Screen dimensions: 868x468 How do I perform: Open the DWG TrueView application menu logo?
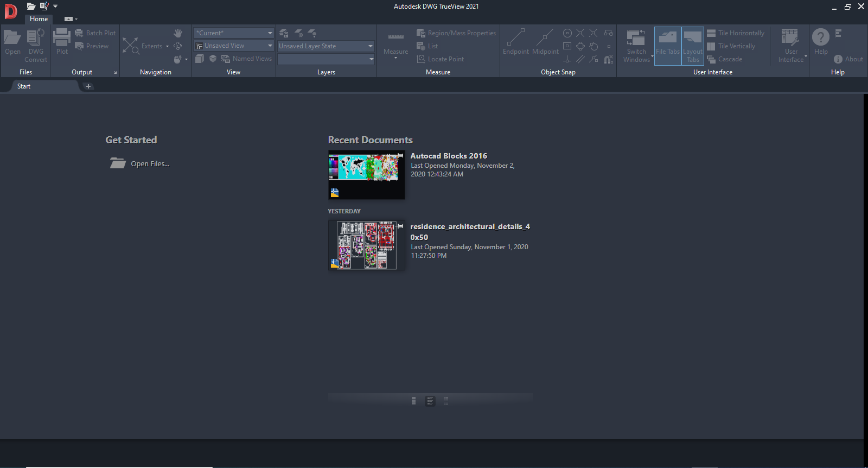point(10,11)
